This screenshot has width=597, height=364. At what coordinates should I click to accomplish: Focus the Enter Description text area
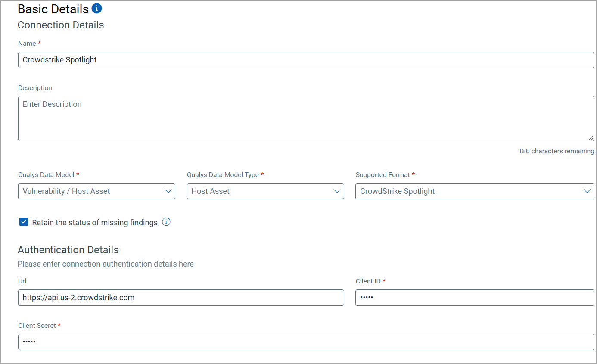click(306, 118)
